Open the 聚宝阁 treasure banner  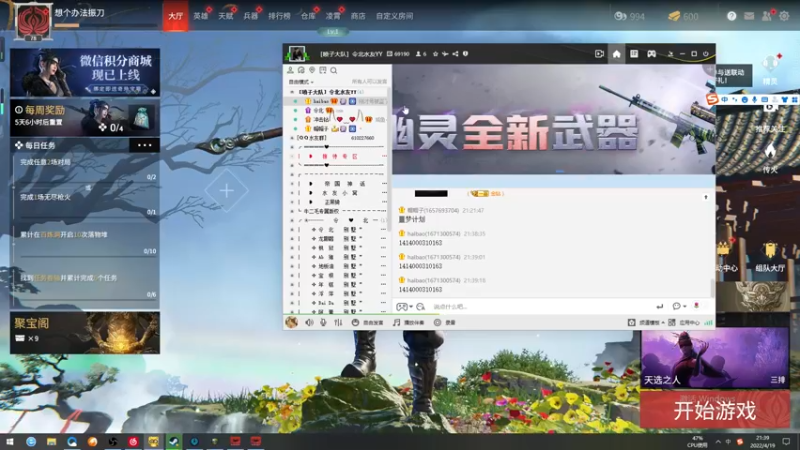point(85,333)
